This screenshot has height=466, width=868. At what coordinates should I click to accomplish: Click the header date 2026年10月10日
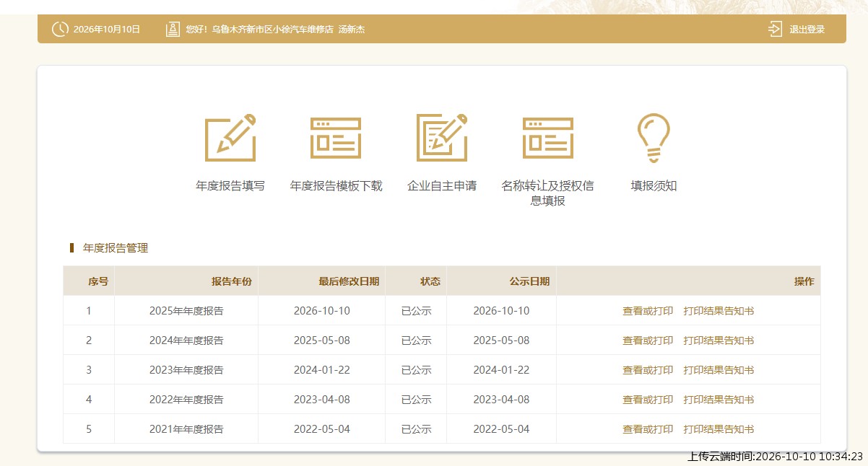pos(107,30)
